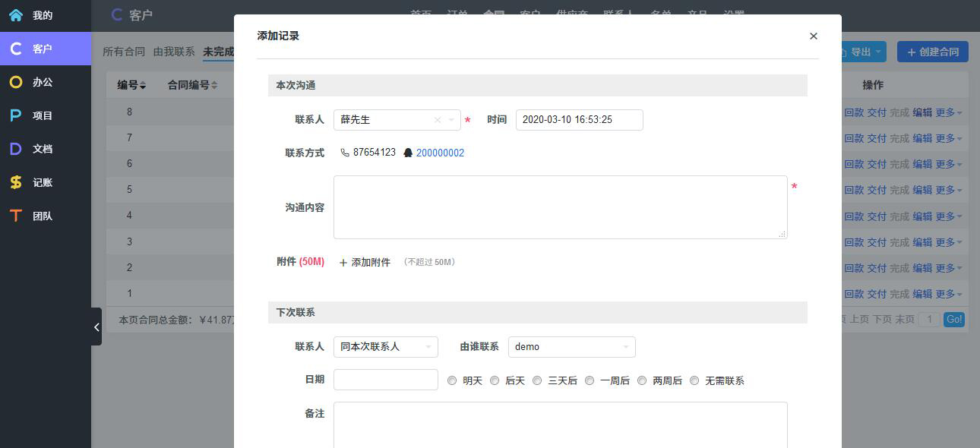980x448 pixels.
Task: Go to 末页 last page
Action: pos(905,320)
